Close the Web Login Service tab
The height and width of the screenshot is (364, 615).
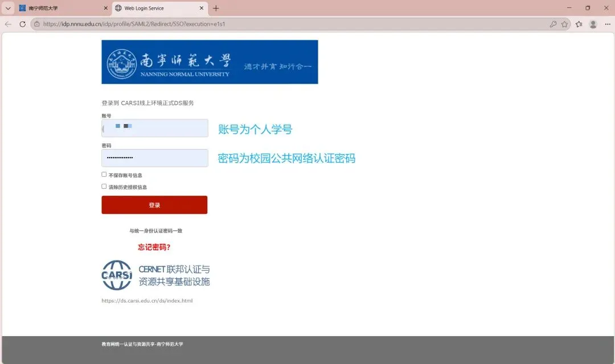201,8
